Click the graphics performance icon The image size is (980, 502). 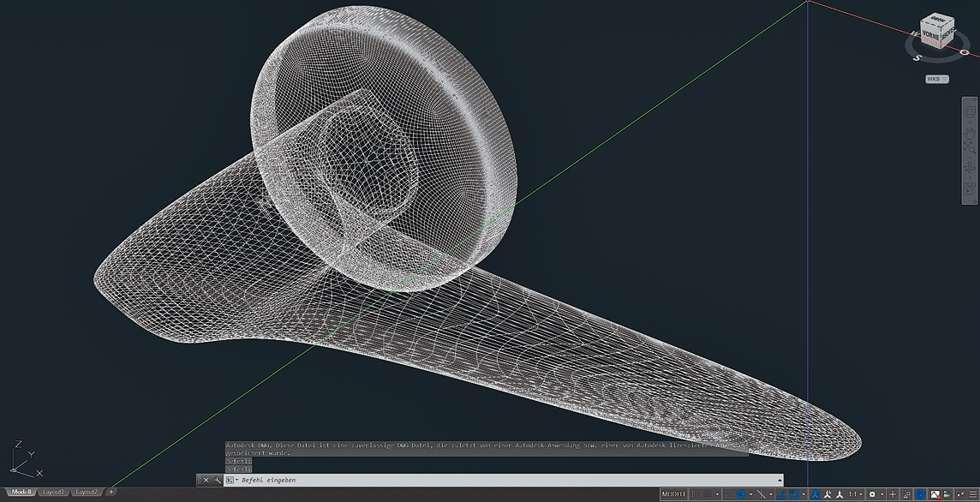(x=936, y=494)
